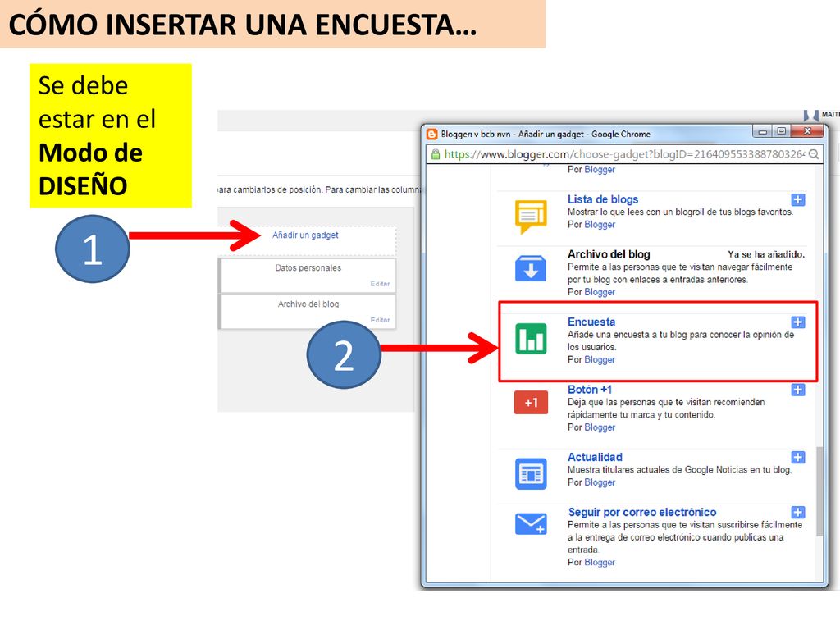Screen dimensions: 840x630
Task: Click the Archivo del blog gadget title
Action: (x=609, y=254)
